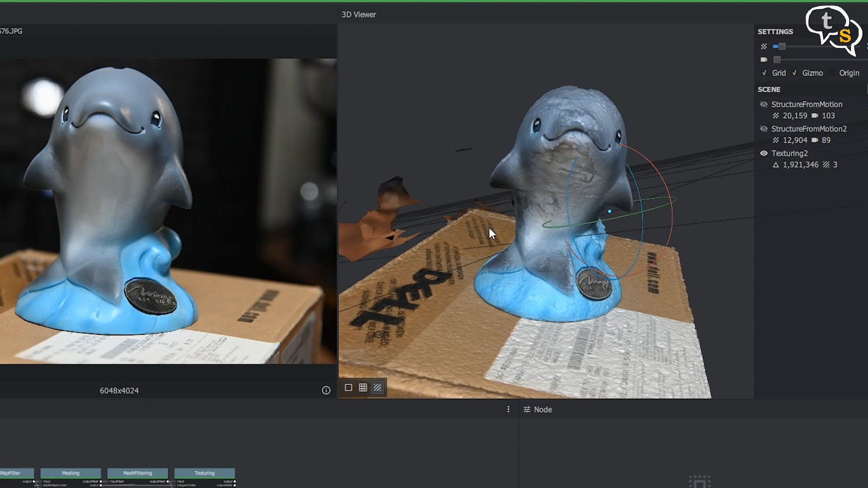Image resolution: width=868 pixels, height=488 pixels.
Task: Click the 3D Viewer panel title
Action: [x=359, y=14]
